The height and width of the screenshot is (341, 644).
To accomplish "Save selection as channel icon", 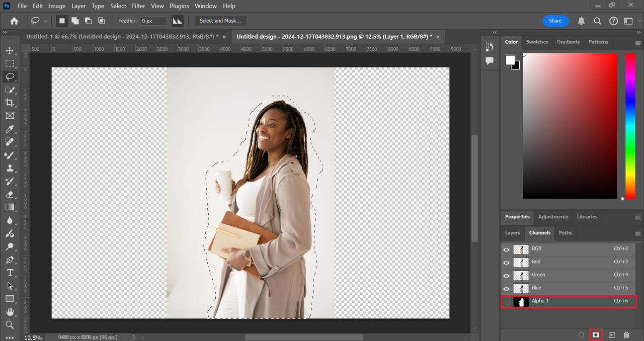I will coord(596,334).
